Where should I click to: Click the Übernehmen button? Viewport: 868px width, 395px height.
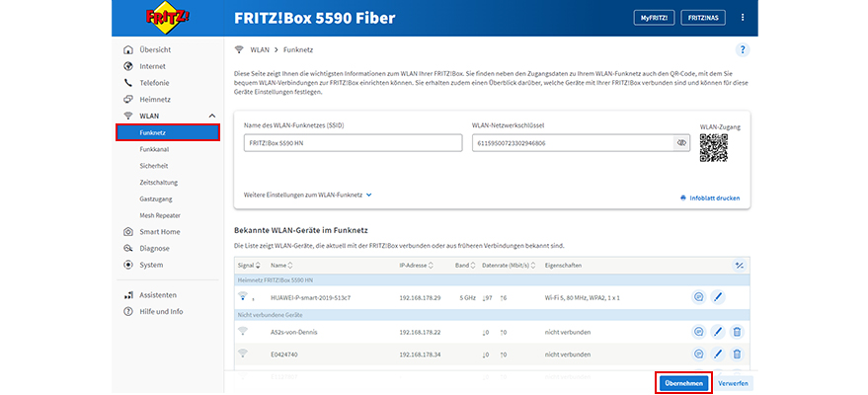683,382
